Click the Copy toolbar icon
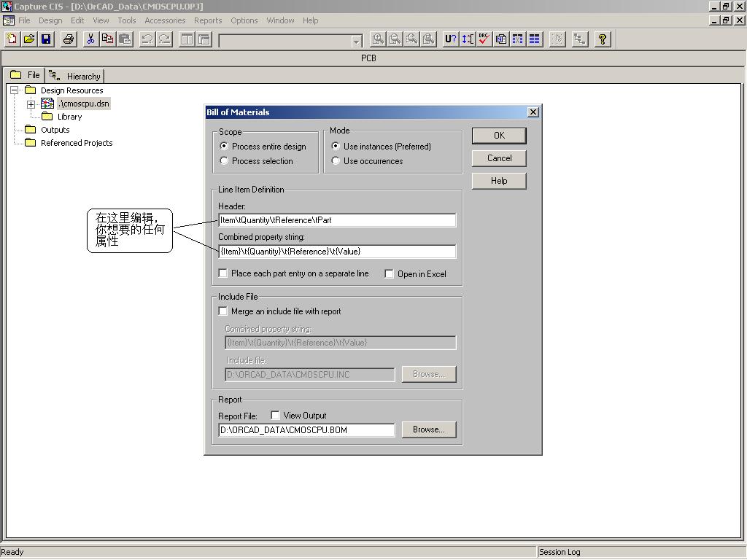The height and width of the screenshot is (560, 747). [x=108, y=39]
